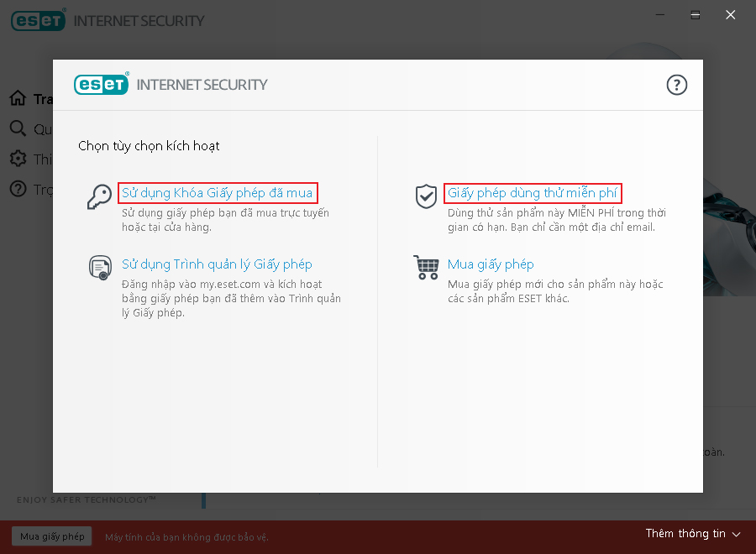Image resolution: width=756 pixels, height=554 pixels.
Task: Click the help circle icon in sidebar
Action: point(18,189)
